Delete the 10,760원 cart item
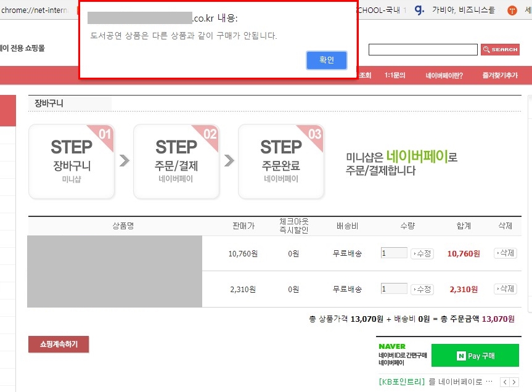The image size is (532, 392). (505, 253)
